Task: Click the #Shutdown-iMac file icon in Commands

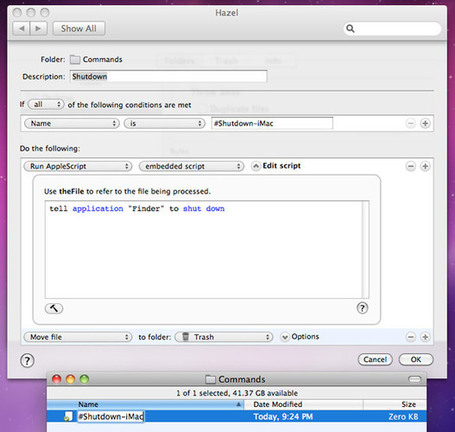Action: pos(68,417)
